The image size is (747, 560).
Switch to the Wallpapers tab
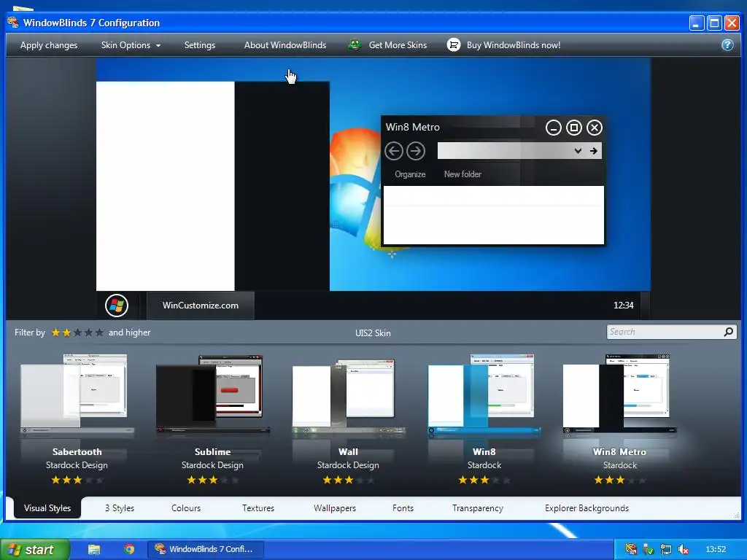coord(334,508)
